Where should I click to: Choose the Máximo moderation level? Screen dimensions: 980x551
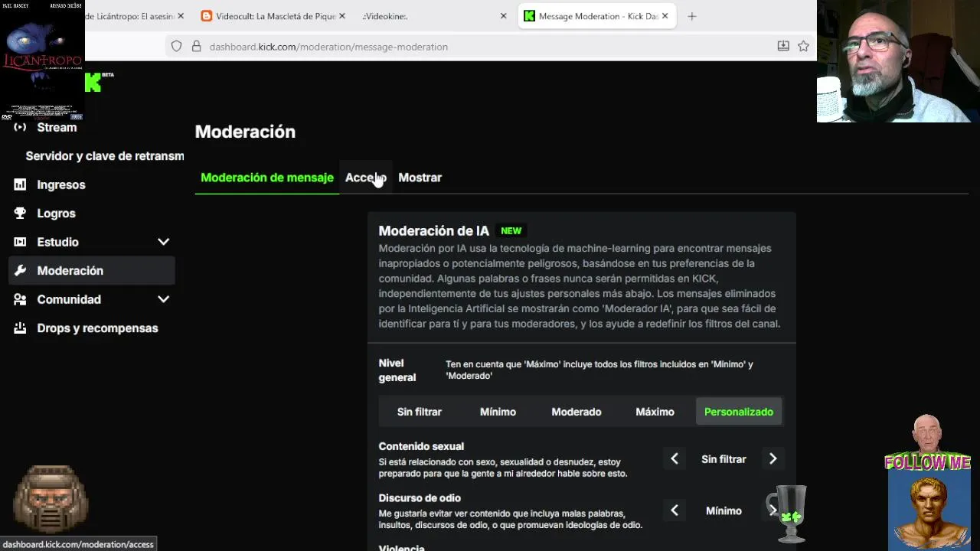click(x=655, y=412)
